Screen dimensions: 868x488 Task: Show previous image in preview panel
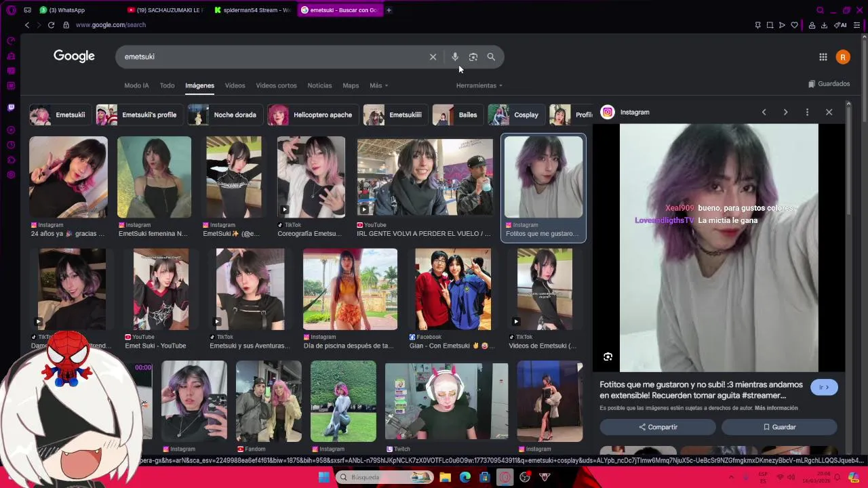click(x=764, y=113)
